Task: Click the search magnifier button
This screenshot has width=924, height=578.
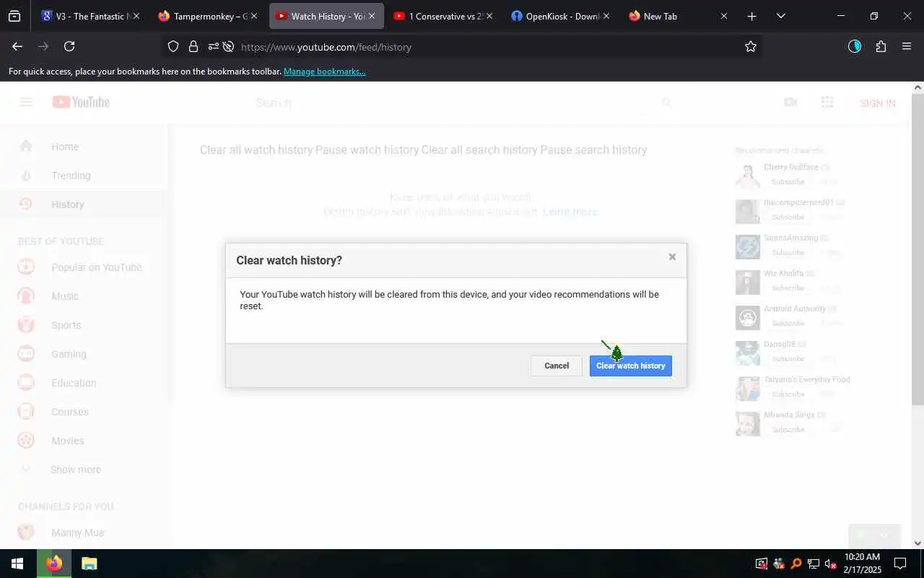Action: [x=666, y=103]
